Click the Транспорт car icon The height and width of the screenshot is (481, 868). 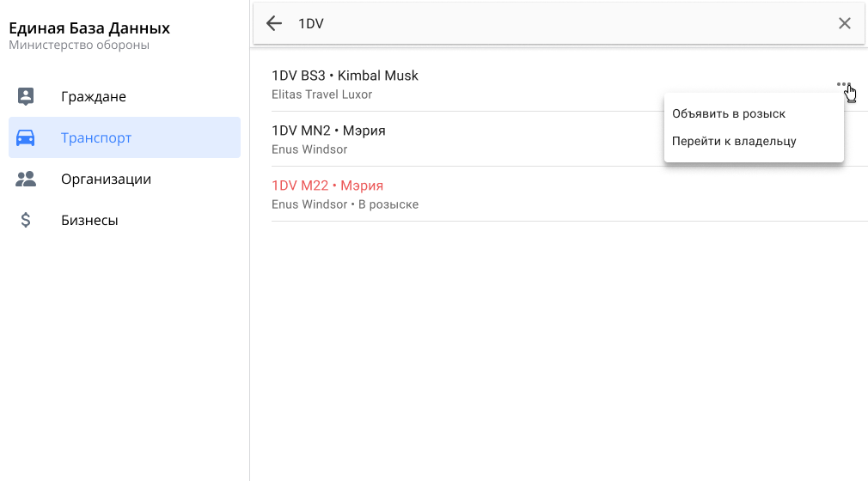(x=26, y=137)
